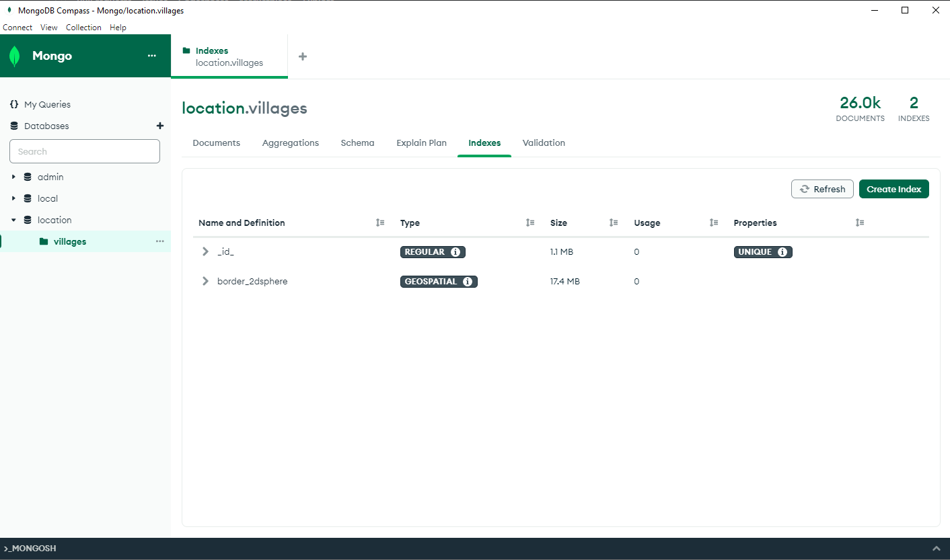Click the MongoDB leaf logo icon
950x560 pixels.
pos(15,56)
